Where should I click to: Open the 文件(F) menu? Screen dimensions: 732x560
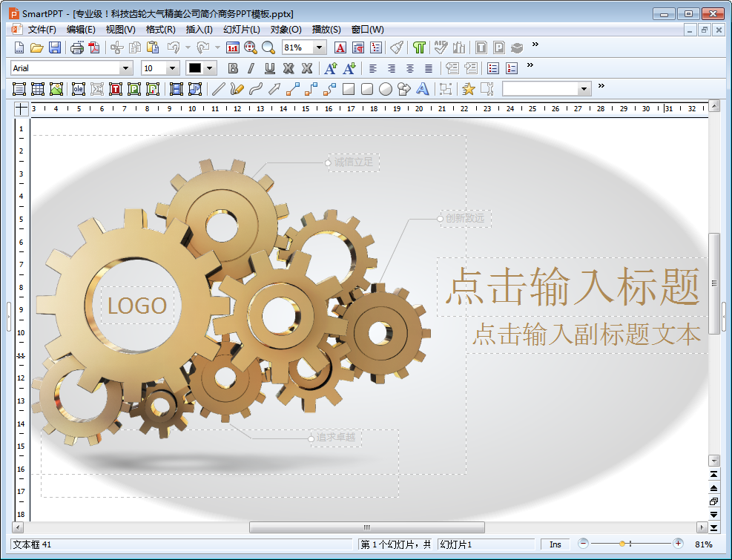coord(42,30)
